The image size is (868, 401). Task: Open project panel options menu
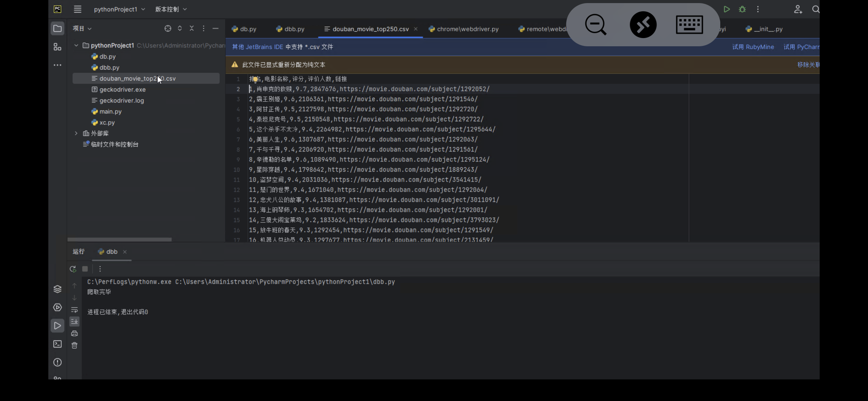[204, 28]
